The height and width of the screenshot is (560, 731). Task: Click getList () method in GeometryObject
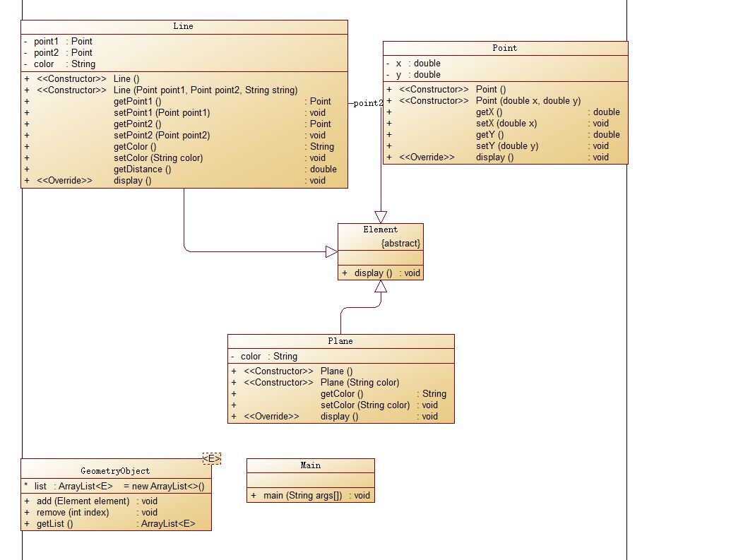110,523
